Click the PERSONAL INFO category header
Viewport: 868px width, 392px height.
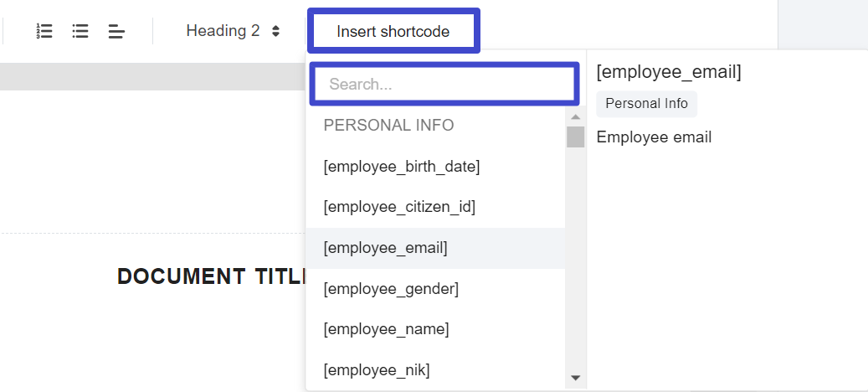388,126
